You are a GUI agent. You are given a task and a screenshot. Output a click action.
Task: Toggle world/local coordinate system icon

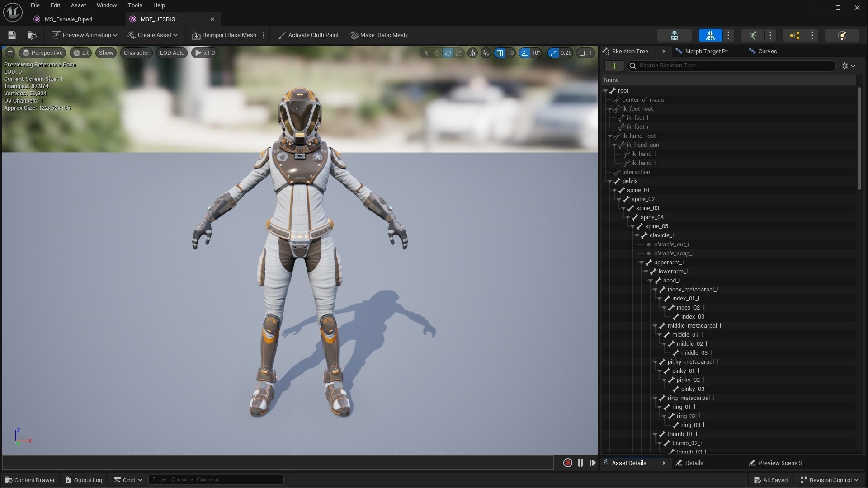tap(472, 53)
